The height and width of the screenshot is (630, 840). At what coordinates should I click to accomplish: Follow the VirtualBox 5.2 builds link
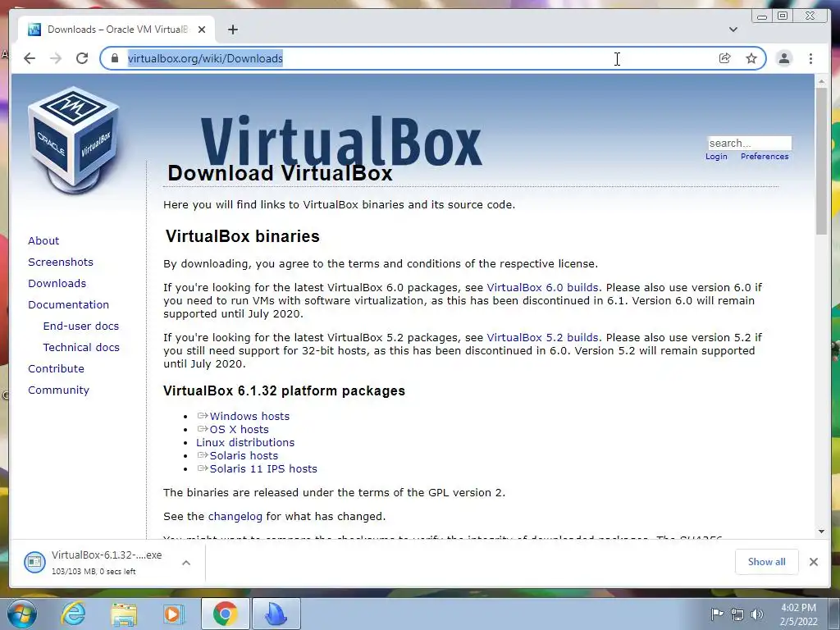542,337
